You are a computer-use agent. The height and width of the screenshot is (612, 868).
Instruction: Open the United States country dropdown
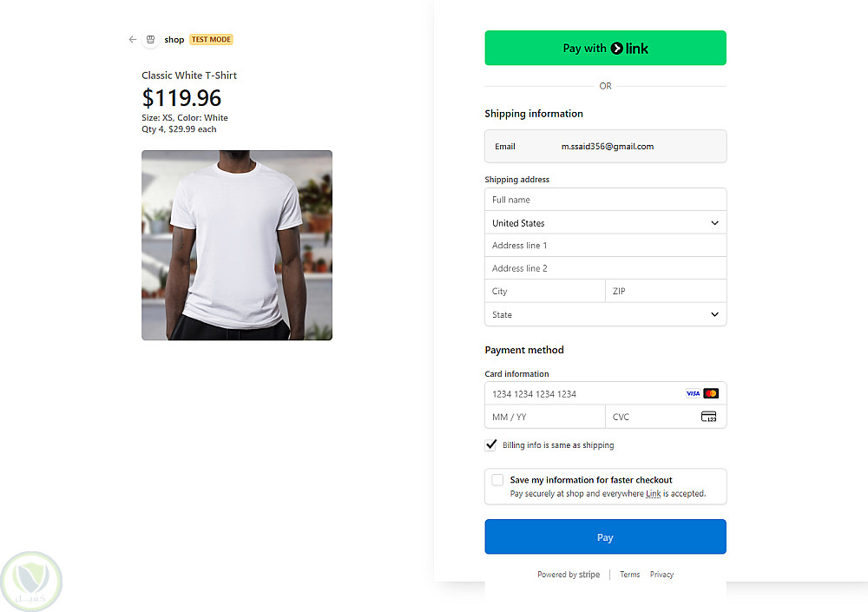605,223
